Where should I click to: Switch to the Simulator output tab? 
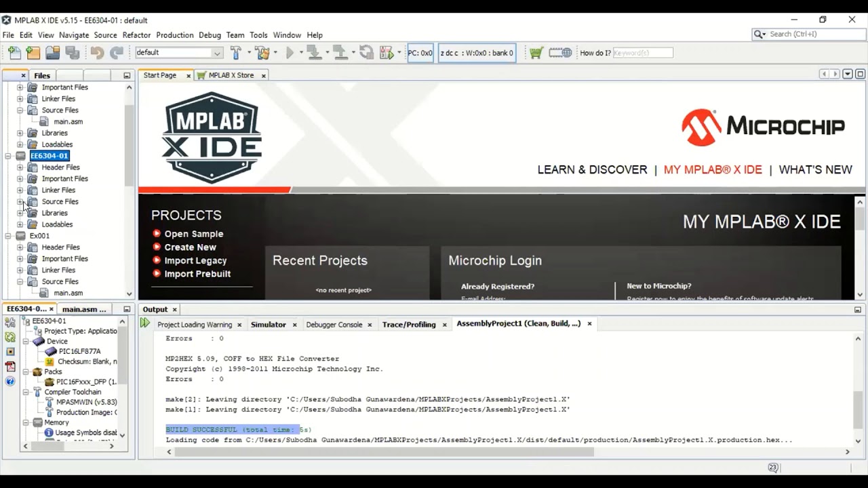pyautogui.click(x=268, y=325)
